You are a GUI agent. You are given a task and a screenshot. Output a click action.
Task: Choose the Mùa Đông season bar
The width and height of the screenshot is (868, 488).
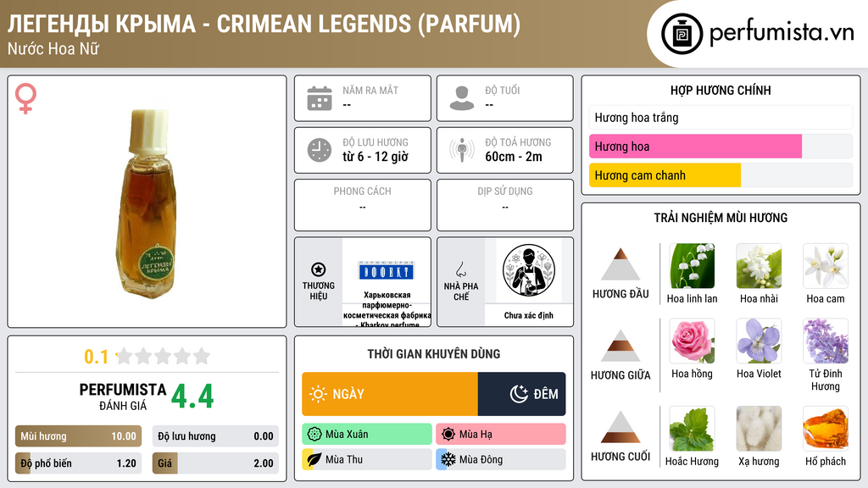500,459
